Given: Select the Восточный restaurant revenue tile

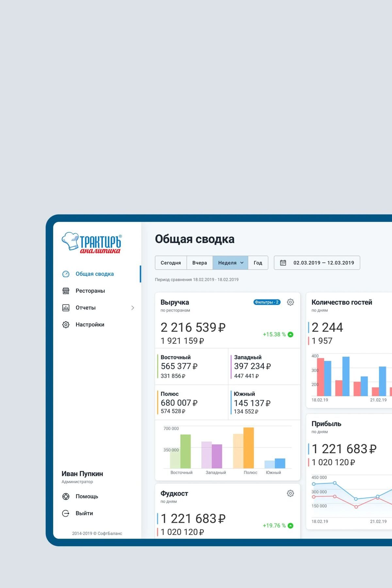Looking at the screenshot, I should point(191,367).
